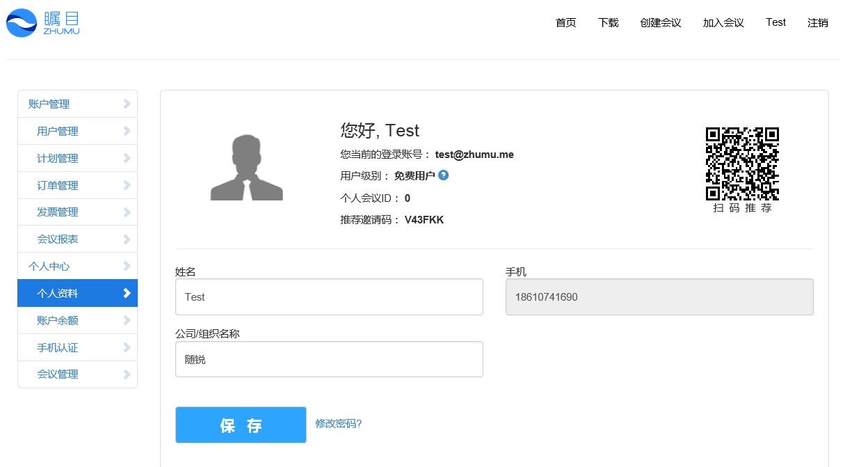868x467 pixels.
Task: Open the help icon beside 免费用户
Action: pyautogui.click(x=444, y=175)
